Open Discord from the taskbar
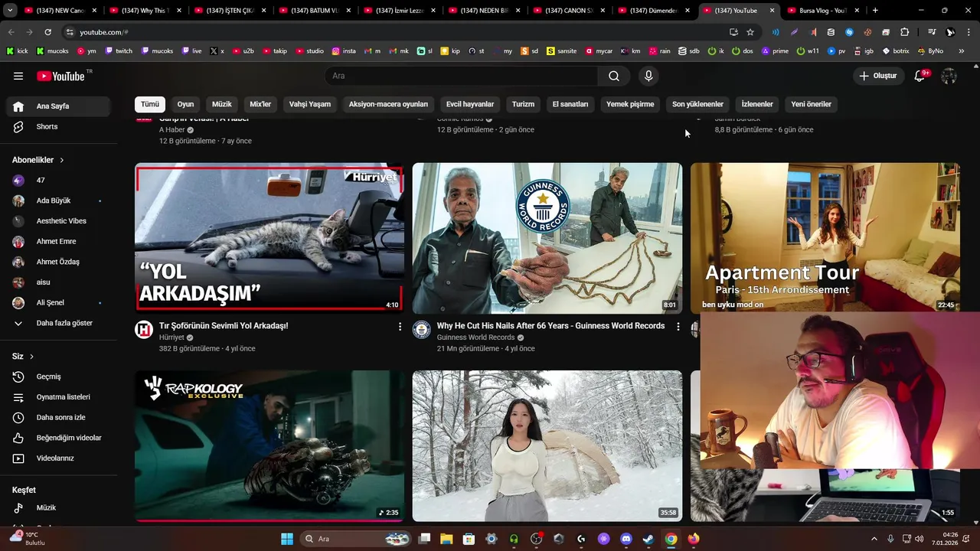Viewport: 980px width, 551px height. click(626, 539)
